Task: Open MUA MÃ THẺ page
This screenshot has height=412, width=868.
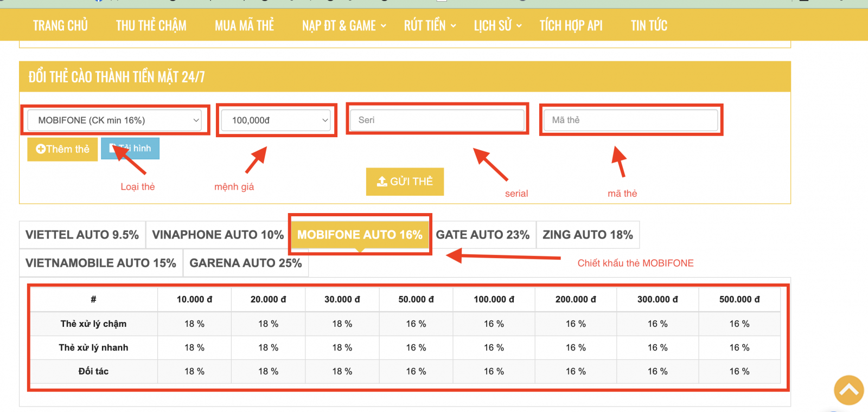Action: click(x=244, y=25)
